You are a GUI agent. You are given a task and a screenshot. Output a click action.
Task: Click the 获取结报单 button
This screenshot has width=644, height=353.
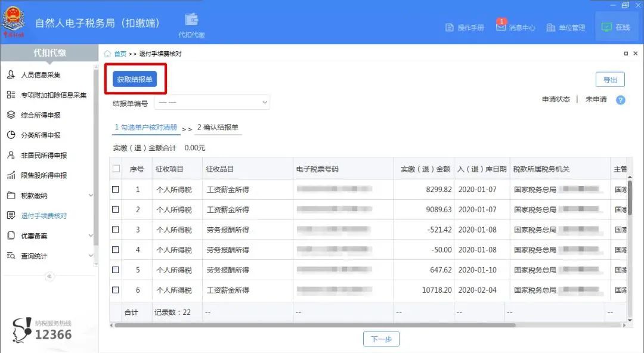(135, 79)
